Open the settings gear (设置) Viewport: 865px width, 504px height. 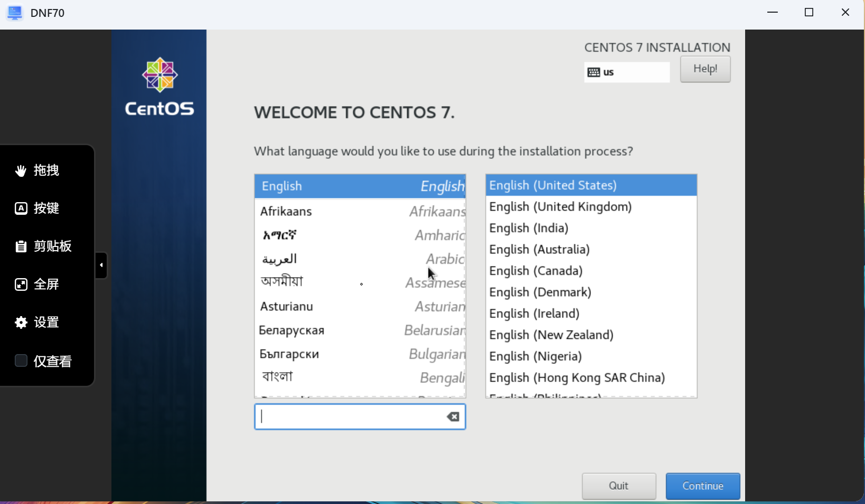click(21, 322)
